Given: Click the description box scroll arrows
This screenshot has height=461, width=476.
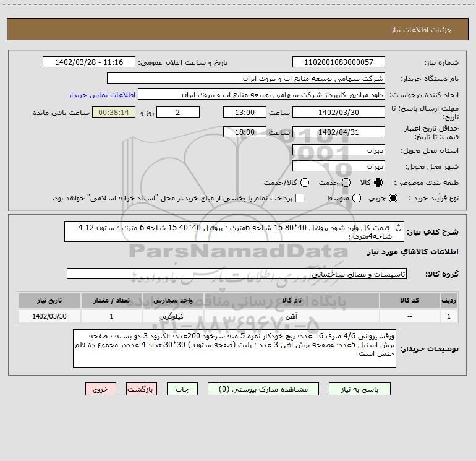Looking at the screenshot, I should tap(398, 227).
